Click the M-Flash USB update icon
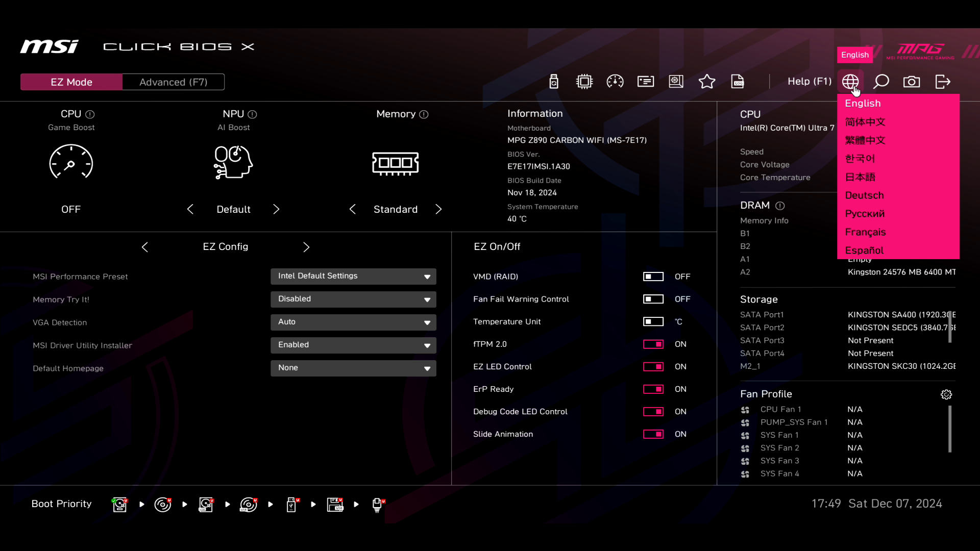Image resolution: width=980 pixels, height=551 pixels. [x=554, y=82]
